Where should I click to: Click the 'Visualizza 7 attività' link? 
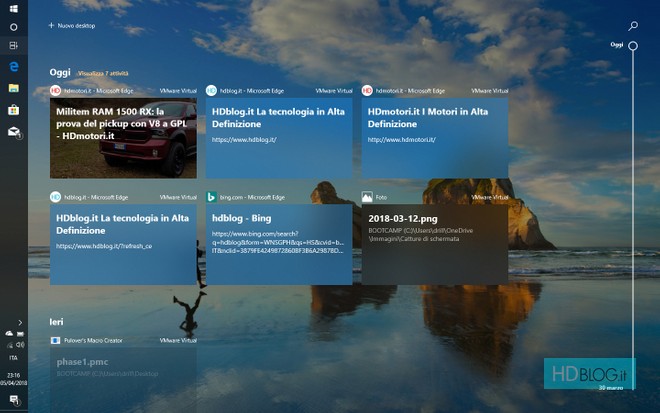click(104, 74)
